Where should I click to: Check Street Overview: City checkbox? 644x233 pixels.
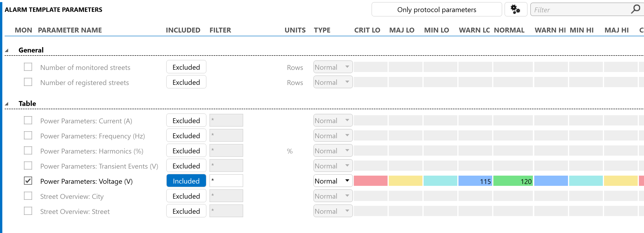pos(28,196)
